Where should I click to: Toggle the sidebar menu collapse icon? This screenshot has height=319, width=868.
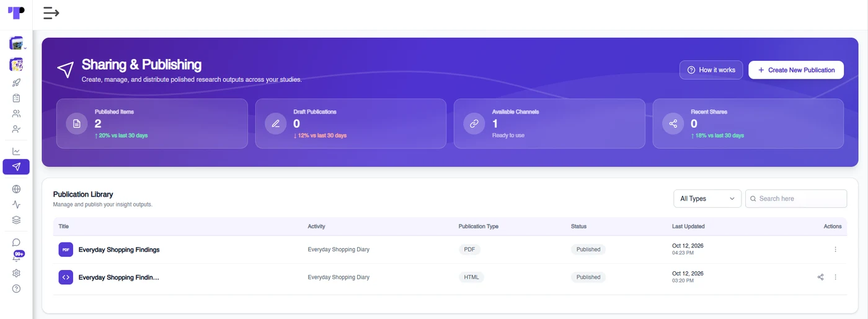tap(51, 13)
